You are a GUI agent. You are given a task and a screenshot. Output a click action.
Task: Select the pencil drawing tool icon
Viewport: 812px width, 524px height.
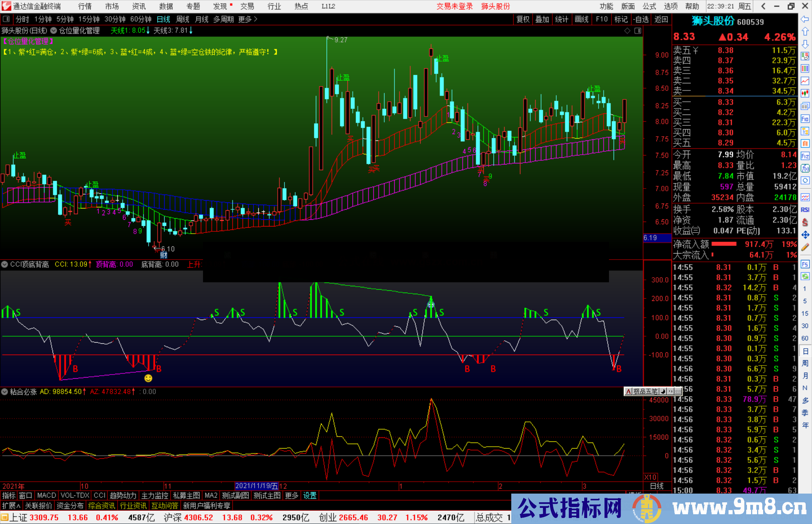[x=805, y=247]
